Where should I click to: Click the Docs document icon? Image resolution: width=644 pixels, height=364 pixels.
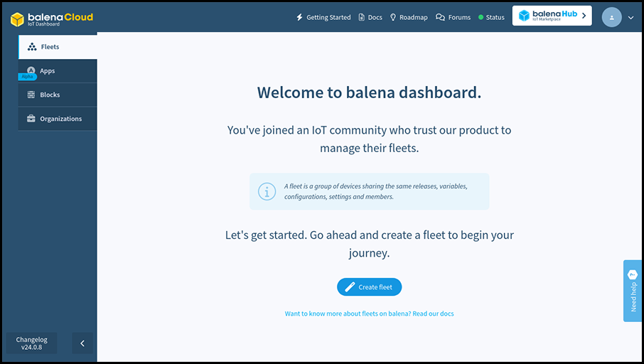pos(361,17)
